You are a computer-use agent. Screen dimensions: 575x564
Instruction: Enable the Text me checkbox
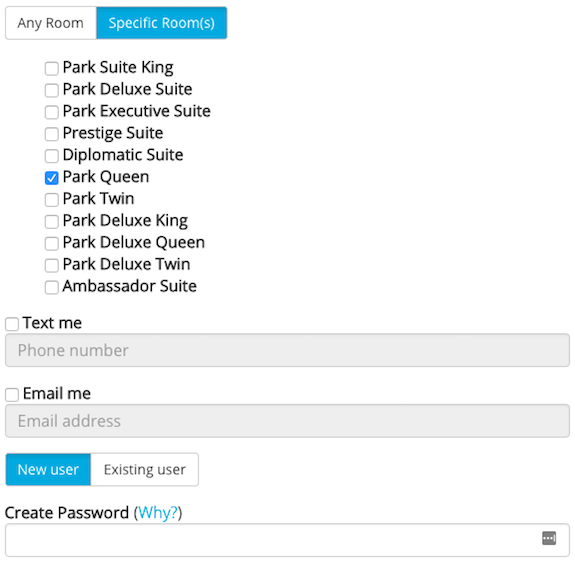[12, 324]
